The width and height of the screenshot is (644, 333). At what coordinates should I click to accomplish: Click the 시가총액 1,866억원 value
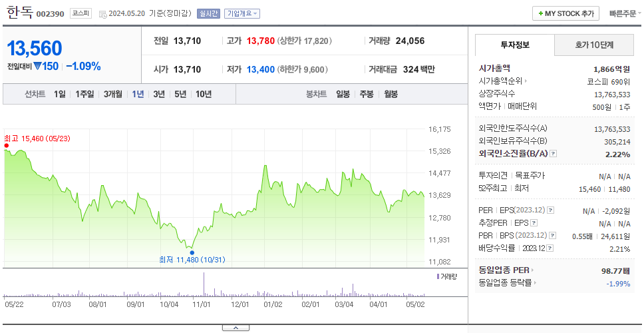pos(611,69)
